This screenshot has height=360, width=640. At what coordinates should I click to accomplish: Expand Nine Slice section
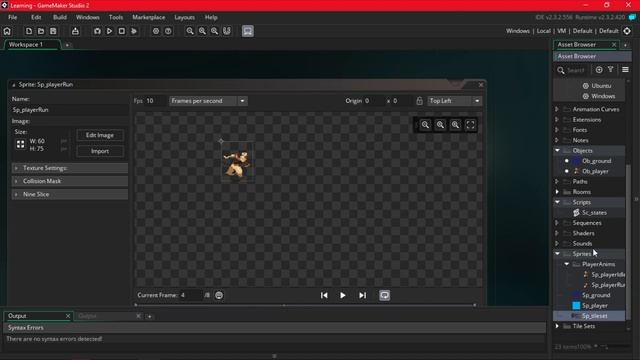pos(70,194)
